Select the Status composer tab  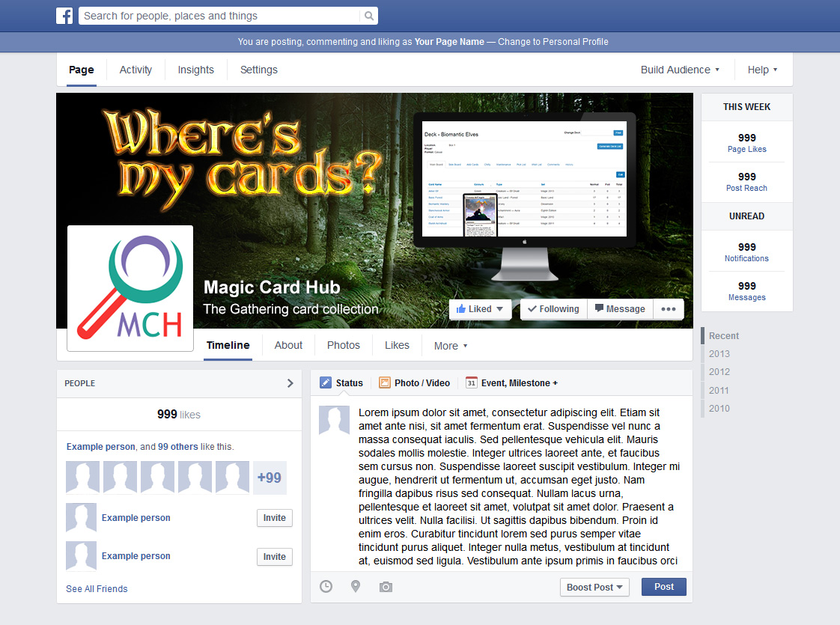pos(341,383)
